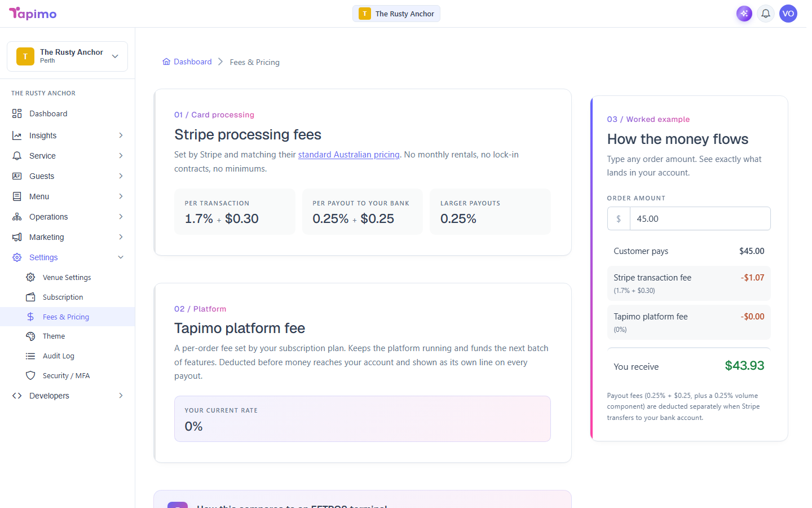This screenshot has height=508, width=812.
Task: Expand the Guests submenu chevron
Action: [x=121, y=176]
